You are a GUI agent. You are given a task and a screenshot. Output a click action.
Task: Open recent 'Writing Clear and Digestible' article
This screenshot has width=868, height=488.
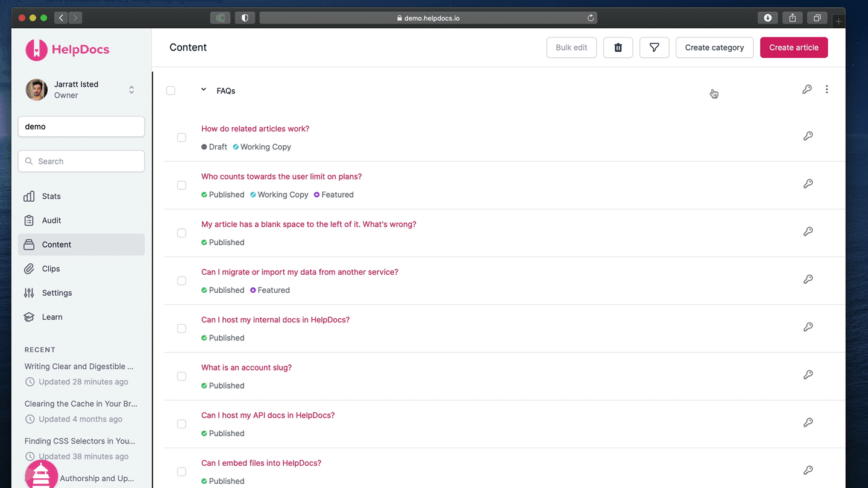[79, 366]
